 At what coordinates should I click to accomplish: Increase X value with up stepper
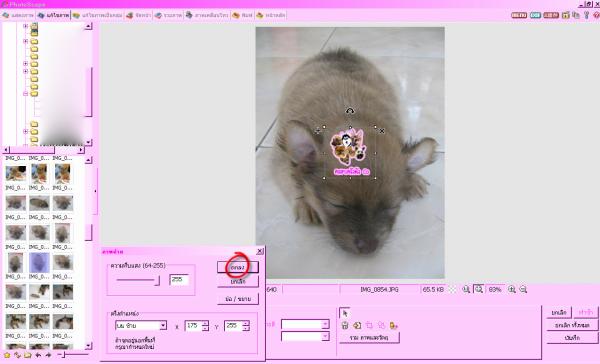(x=205, y=323)
